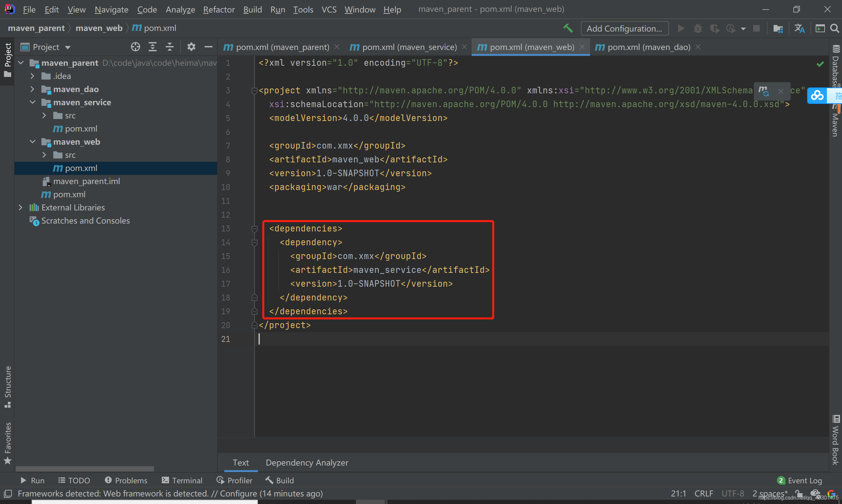
Task: Open the Refactor menu
Action: [x=219, y=10]
